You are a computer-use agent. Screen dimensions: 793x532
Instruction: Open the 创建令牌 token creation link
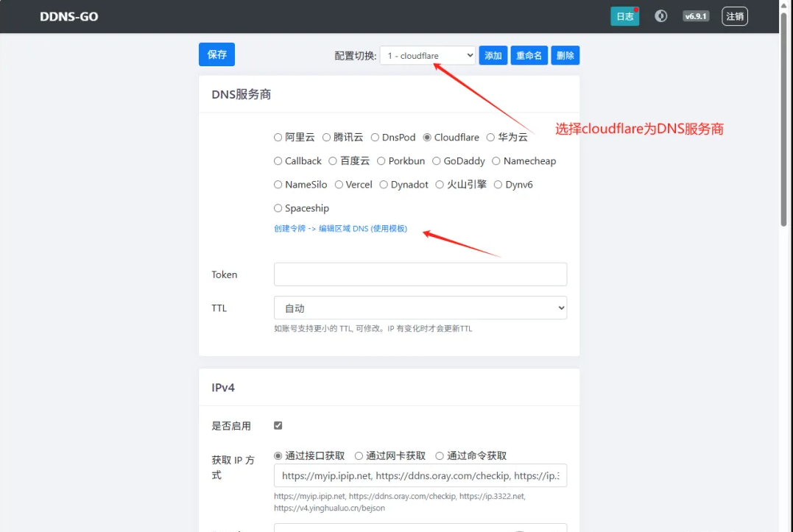(340, 229)
